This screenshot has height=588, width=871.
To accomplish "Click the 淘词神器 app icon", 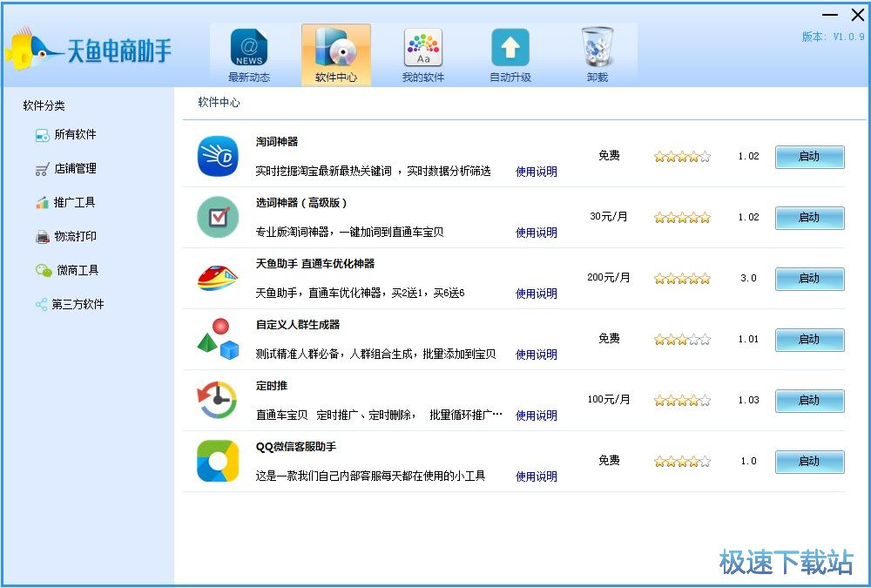I will pyautogui.click(x=217, y=156).
